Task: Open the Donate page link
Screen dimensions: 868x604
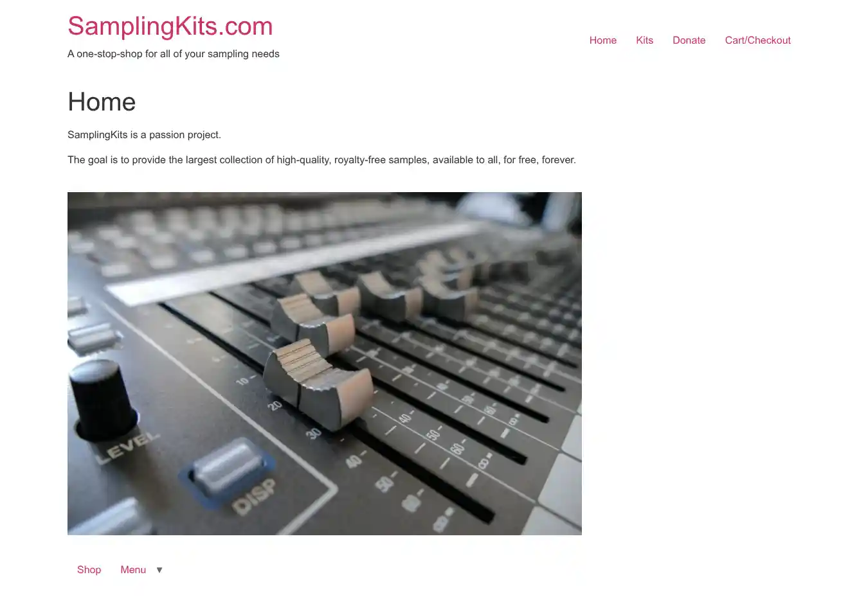Action: 689,40
